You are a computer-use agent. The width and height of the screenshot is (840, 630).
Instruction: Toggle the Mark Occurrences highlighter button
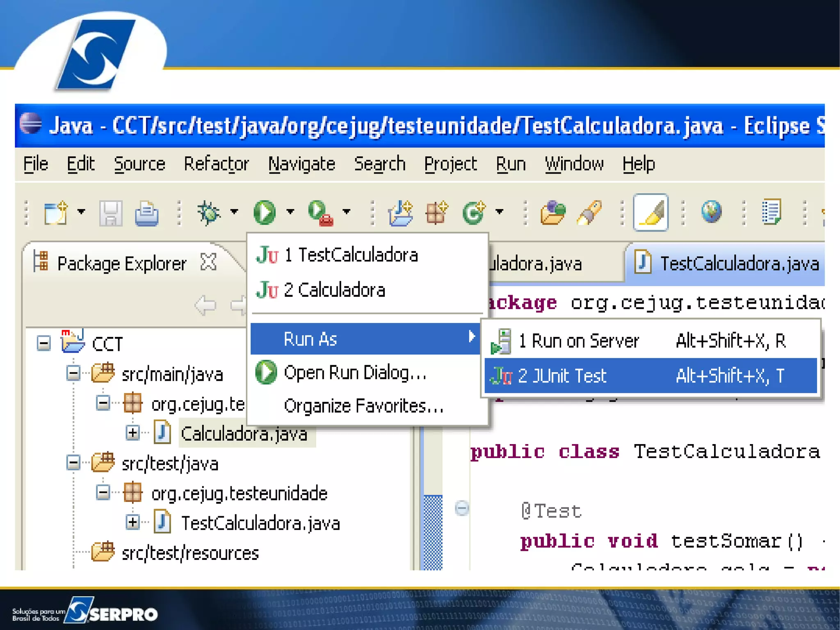(x=651, y=212)
